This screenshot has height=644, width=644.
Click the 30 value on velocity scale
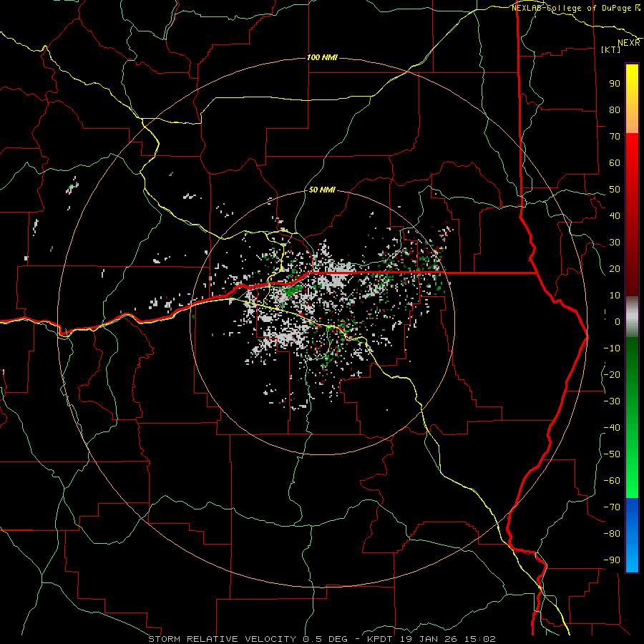click(x=615, y=243)
